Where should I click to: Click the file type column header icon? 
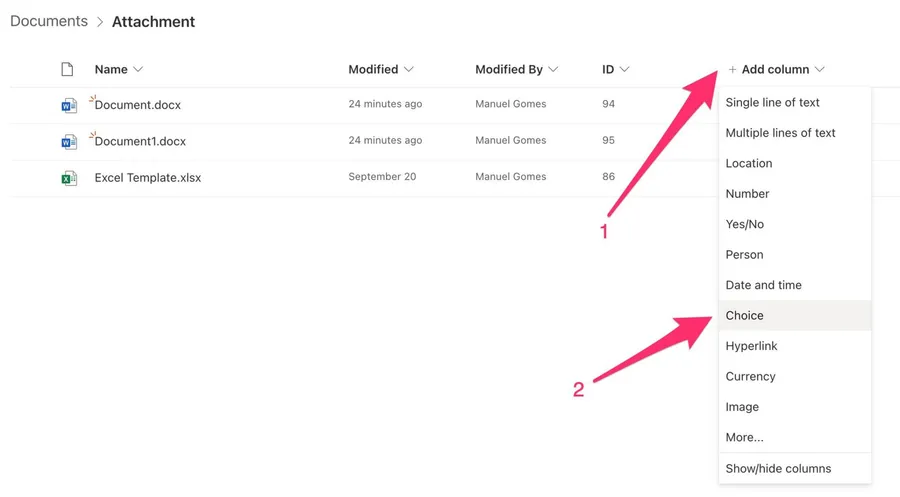(x=67, y=70)
